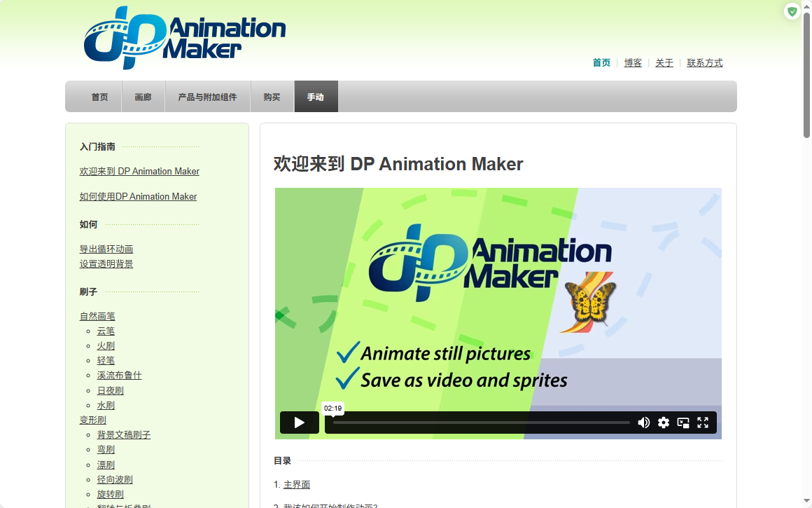
Task: Open the 产品与附加组件 tab
Action: tap(207, 97)
